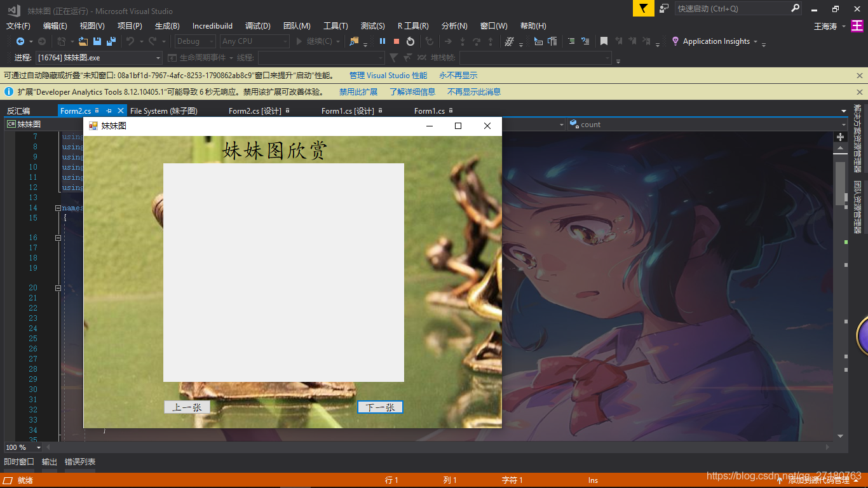Collapse the code block at line 16

tap(58, 238)
